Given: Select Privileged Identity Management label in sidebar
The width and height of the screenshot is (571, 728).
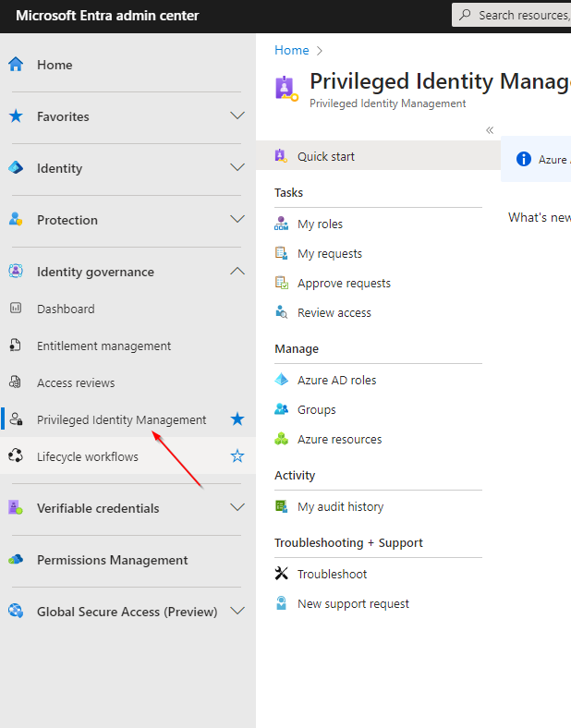Looking at the screenshot, I should point(122,419).
